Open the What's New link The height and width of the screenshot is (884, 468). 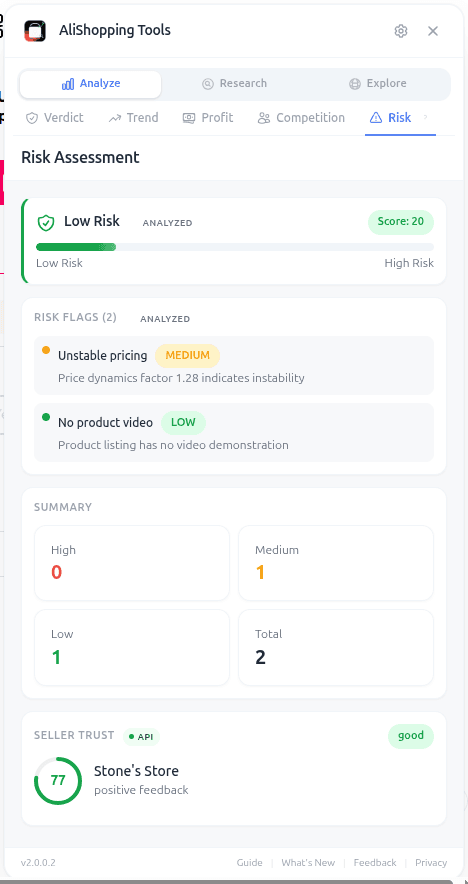pyautogui.click(x=308, y=863)
